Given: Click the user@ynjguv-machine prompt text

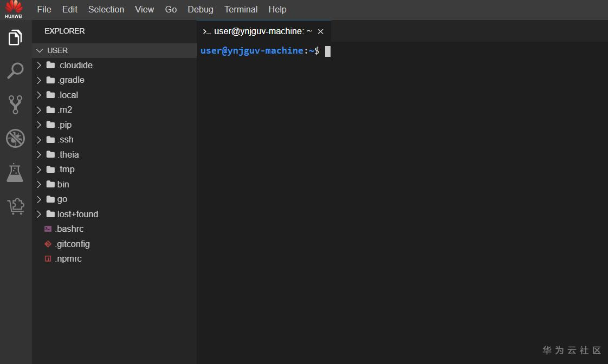Looking at the screenshot, I should coord(251,51).
